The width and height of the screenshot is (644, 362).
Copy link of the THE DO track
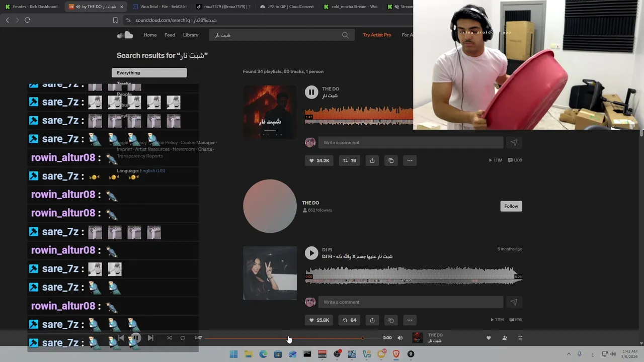click(391, 160)
